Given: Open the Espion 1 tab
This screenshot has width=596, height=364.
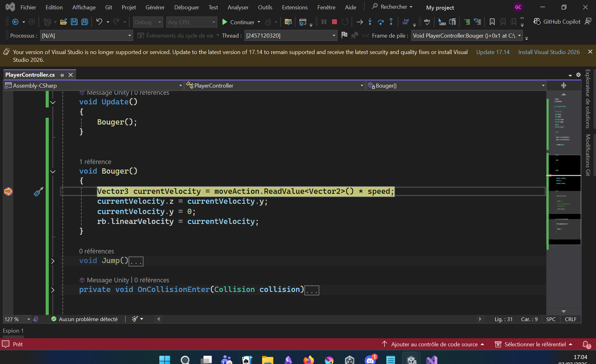Looking at the screenshot, I should pyautogui.click(x=13, y=331).
